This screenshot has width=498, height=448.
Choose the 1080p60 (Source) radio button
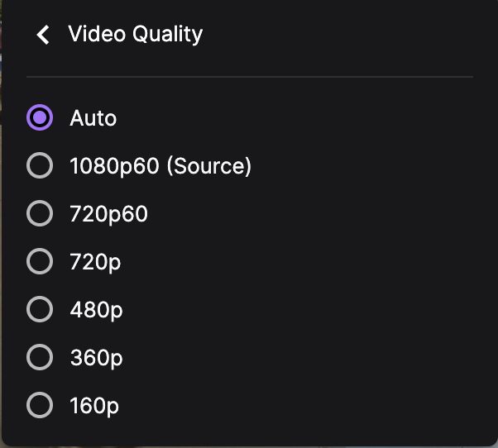[x=40, y=166]
